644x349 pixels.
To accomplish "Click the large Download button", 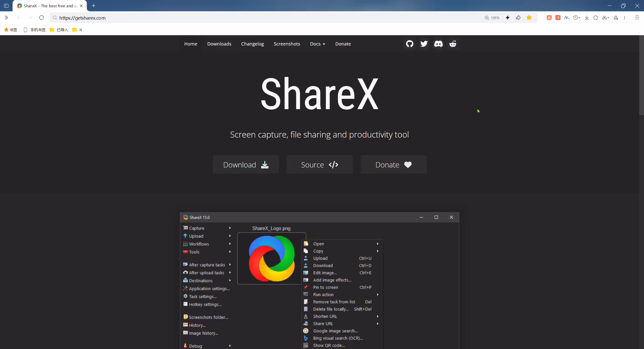I will coord(246,165).
